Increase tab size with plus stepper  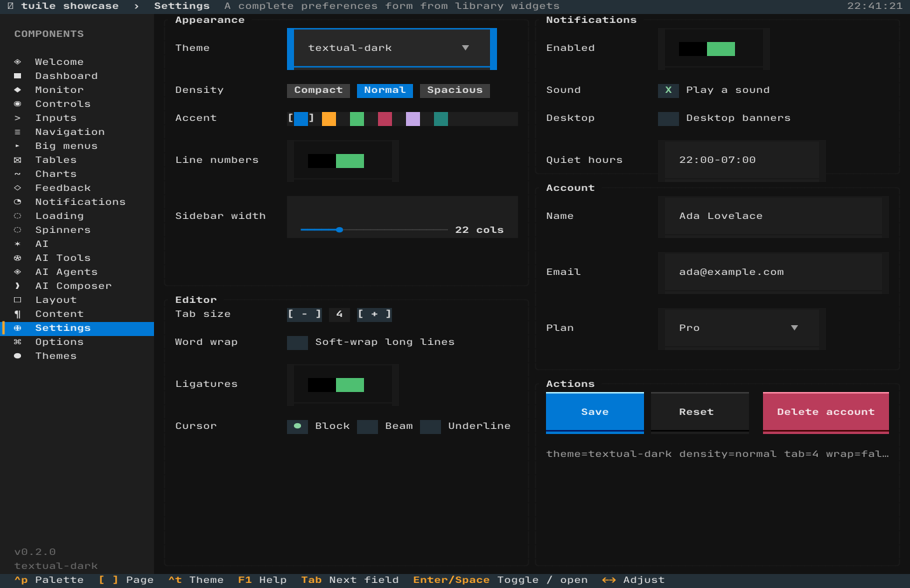[x=374, y=314]
